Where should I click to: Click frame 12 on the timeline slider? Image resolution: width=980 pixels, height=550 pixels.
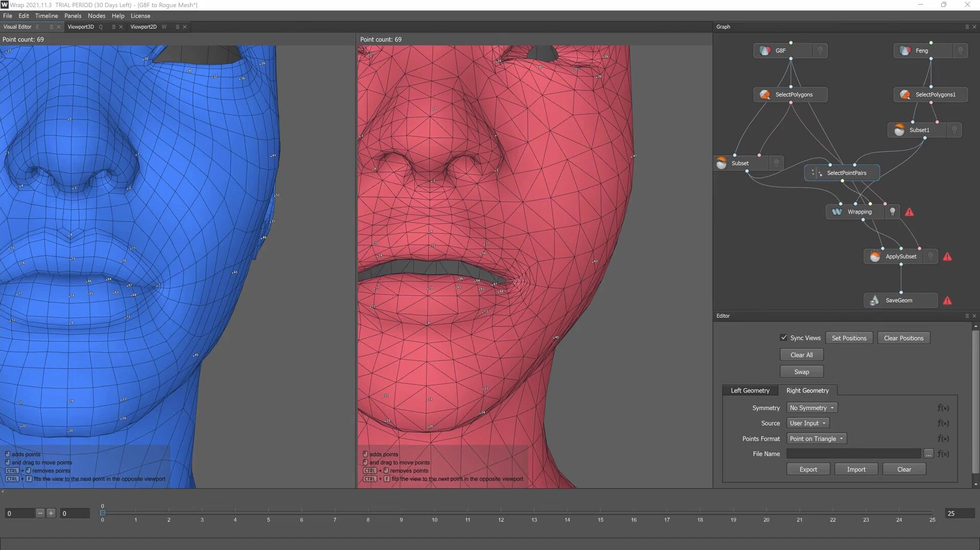(x=501, y=513)
